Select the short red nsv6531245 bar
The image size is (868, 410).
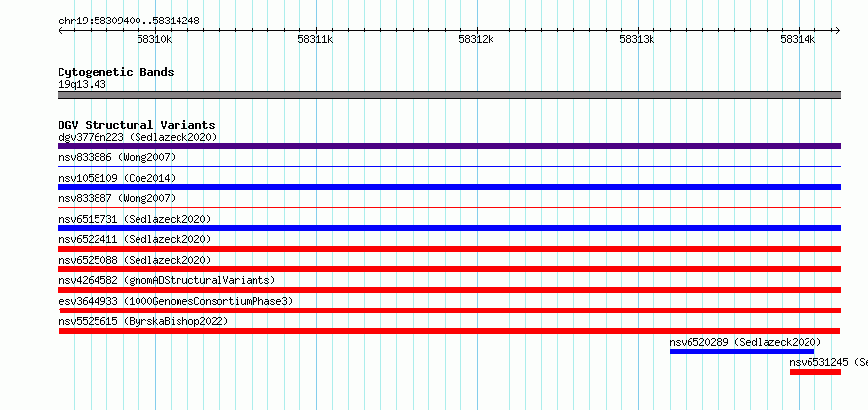point(815,372)
